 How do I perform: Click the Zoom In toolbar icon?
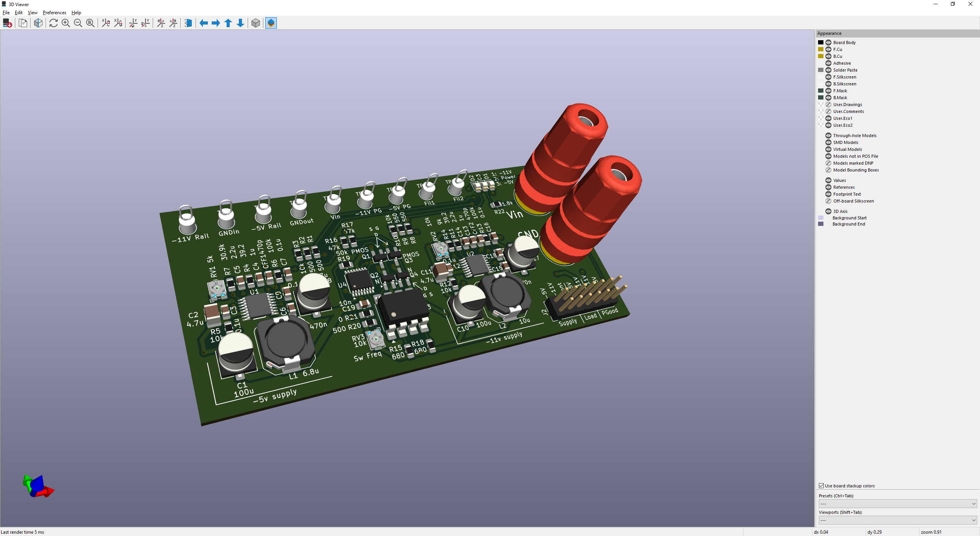[65, 23]
